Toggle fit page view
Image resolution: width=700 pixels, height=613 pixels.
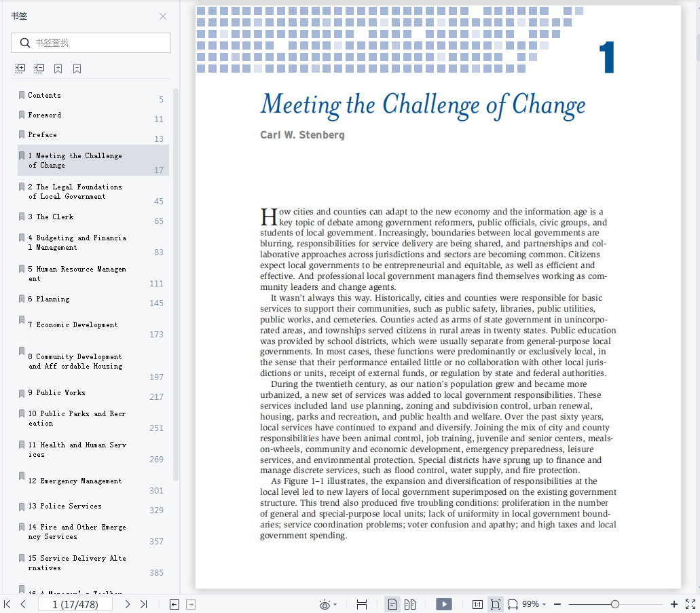coord(496,605)
